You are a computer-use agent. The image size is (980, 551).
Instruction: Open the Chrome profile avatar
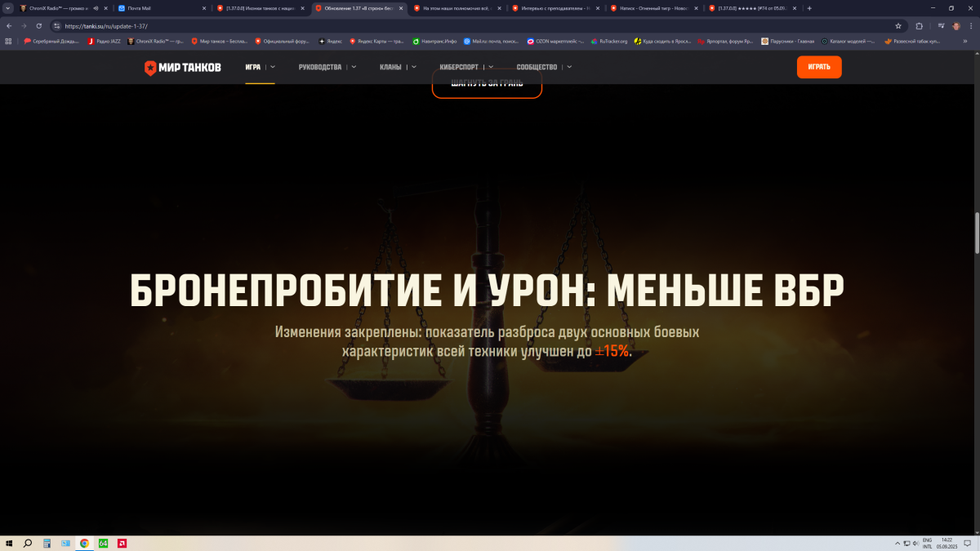click(955, 25)
